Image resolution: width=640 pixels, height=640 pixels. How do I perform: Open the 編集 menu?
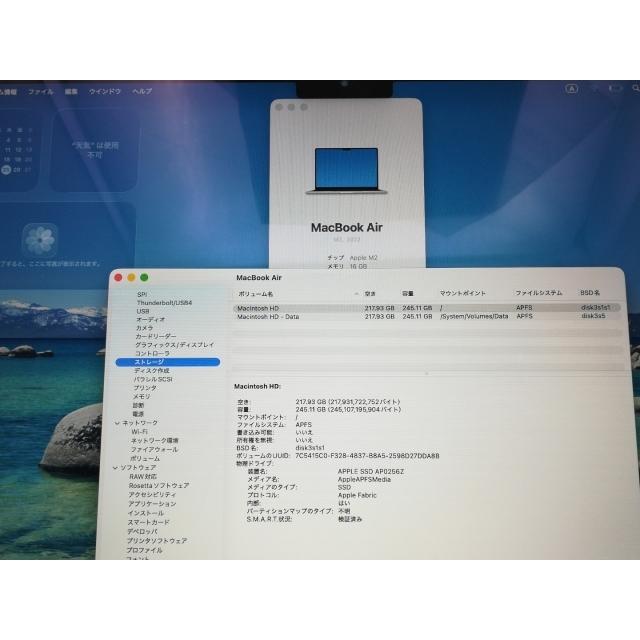point(71,91)
